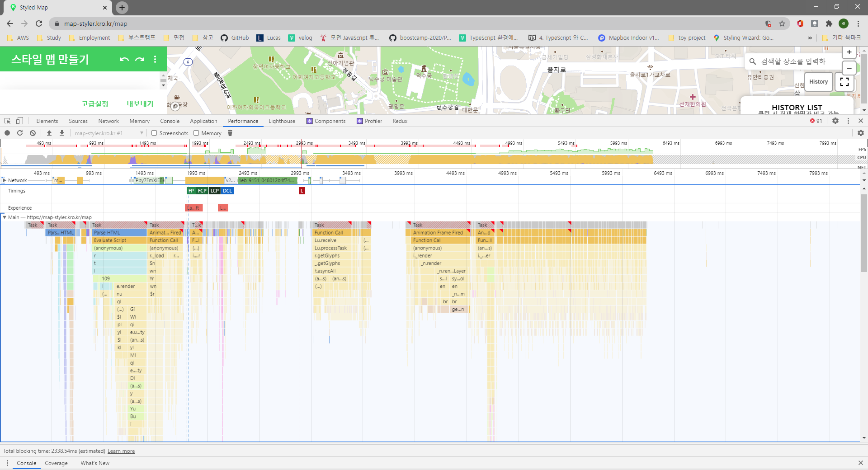Open the style map kebab menu
The height and width of the screenshot is (470, 868).
point(155,59)
